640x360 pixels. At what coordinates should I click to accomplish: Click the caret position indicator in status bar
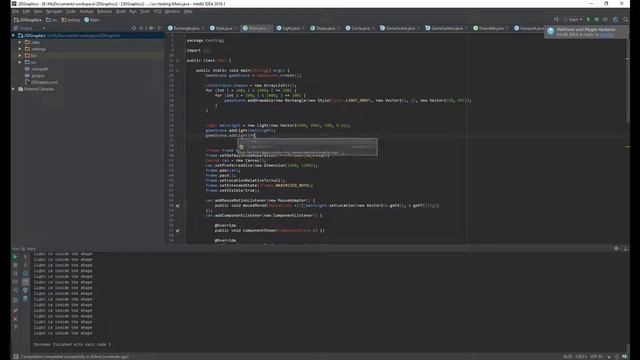click(x=568, y=356)
